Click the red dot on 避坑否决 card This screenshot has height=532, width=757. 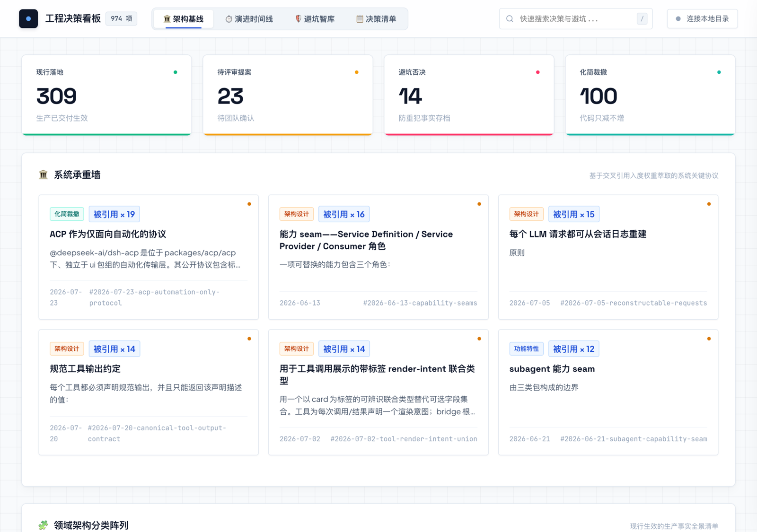(x=538, y=72)
